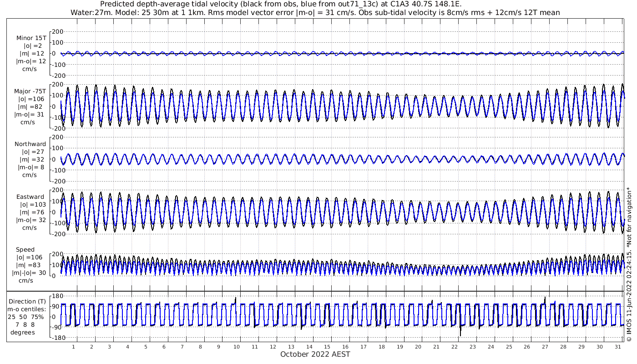Click '100' tick of Northward axis
Image resolution: width=637 pixels, height=364 pixels.
point(58,148)
